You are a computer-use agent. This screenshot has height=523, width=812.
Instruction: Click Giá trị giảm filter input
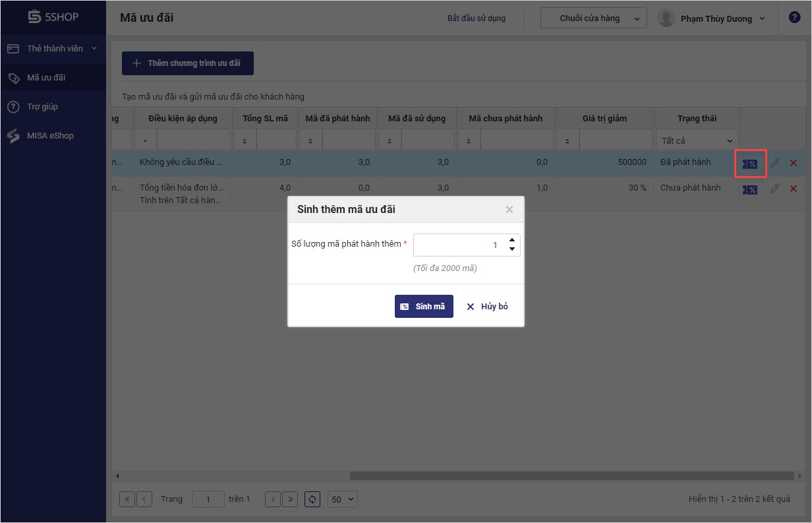click(616, 140)
